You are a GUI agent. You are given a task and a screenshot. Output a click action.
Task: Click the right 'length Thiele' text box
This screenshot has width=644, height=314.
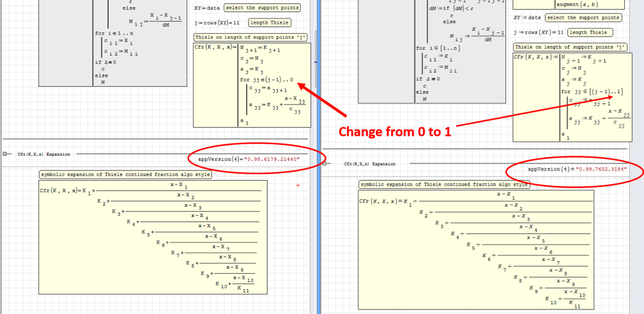point(589,33)
